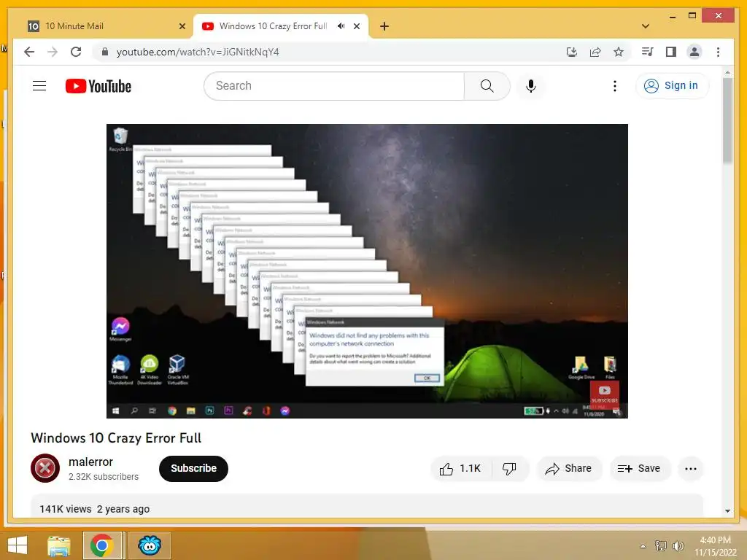Like the video with thumbs up
Image resolution: width=747 pixels, height=560 pixels.
tap(460, 469)
